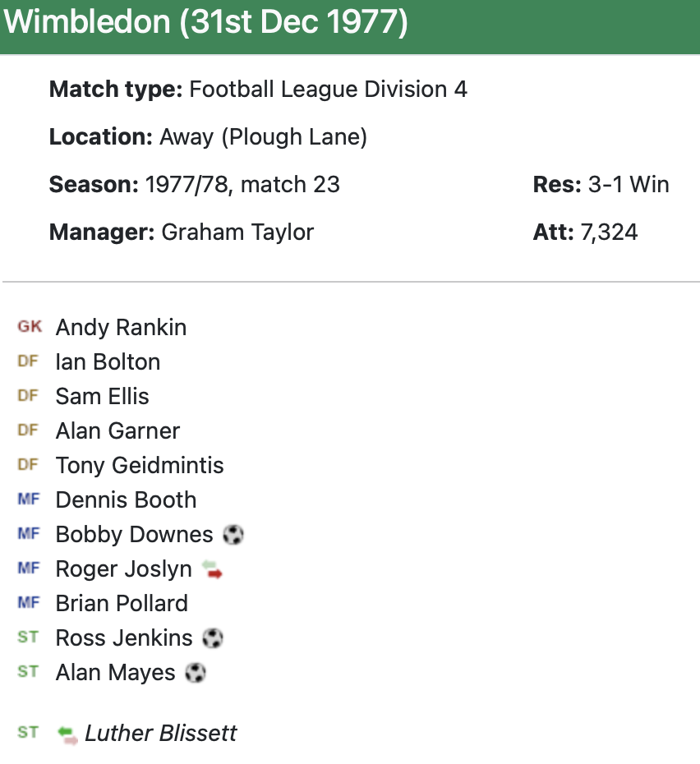Select player Tony Geidmintis
Viewport: 700px width, 764px height.
tap(140, 466)
